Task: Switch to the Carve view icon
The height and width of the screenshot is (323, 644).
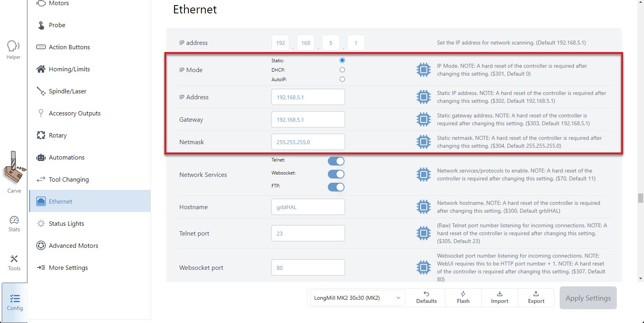Action: pyautogui.click(x=14, y=168)
